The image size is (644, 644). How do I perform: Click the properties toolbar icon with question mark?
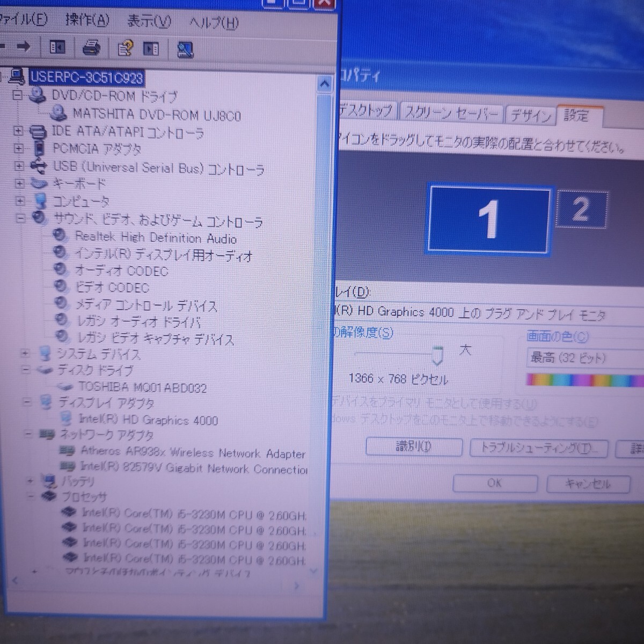pyautogui.click(x=125, y=49)
